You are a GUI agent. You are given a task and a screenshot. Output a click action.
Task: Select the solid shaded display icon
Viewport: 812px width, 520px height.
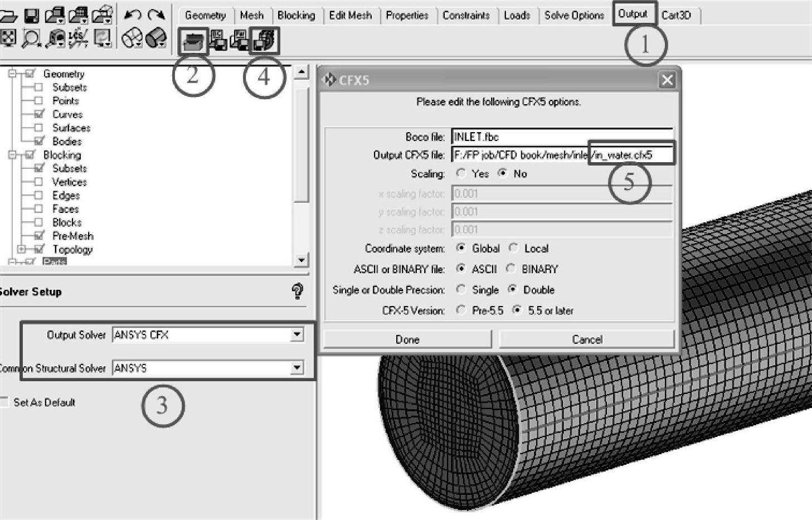[156, 38]
